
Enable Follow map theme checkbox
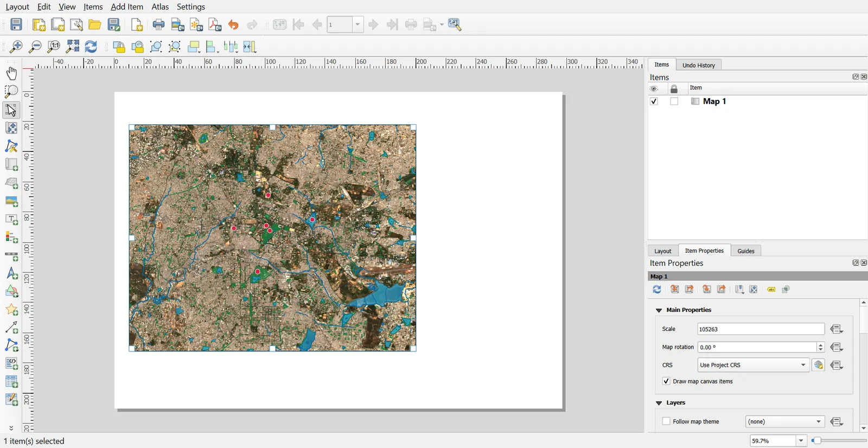tap(666, 421)
